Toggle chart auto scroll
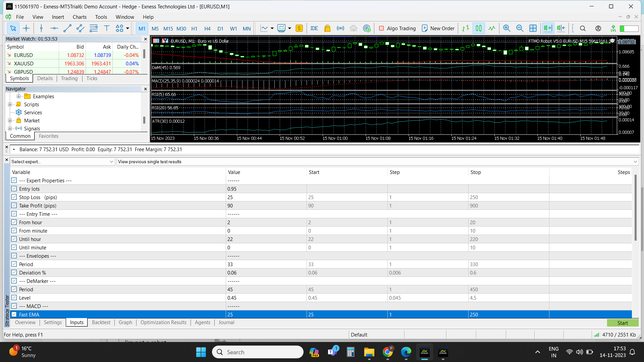The width and height of the screenshot is (644, 362). (x=548, y=28)
